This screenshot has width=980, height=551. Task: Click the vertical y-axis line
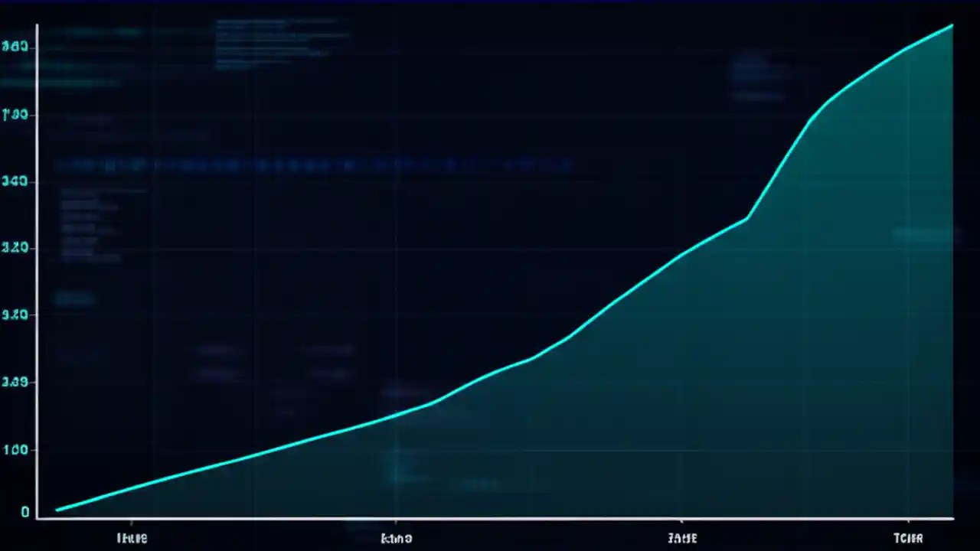[38, 268]
